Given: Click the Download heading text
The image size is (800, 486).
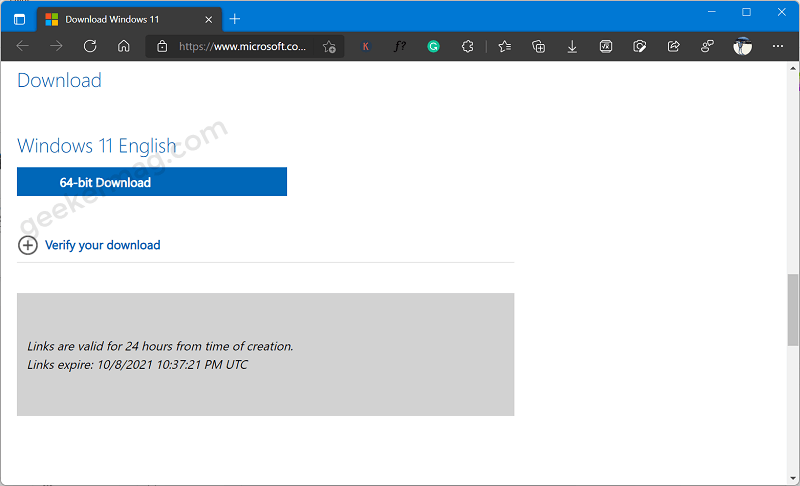Looking at the screenshot, I should click(x=59, y=81).
